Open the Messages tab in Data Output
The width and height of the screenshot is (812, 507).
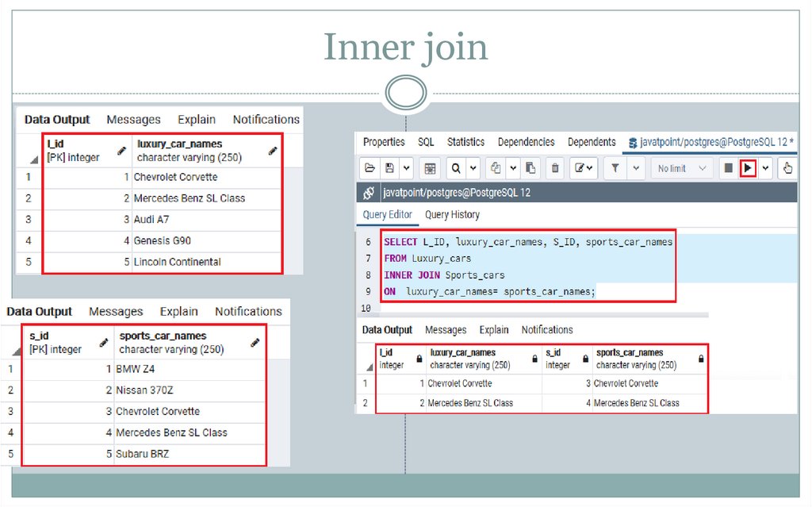[x=446, y=329]
